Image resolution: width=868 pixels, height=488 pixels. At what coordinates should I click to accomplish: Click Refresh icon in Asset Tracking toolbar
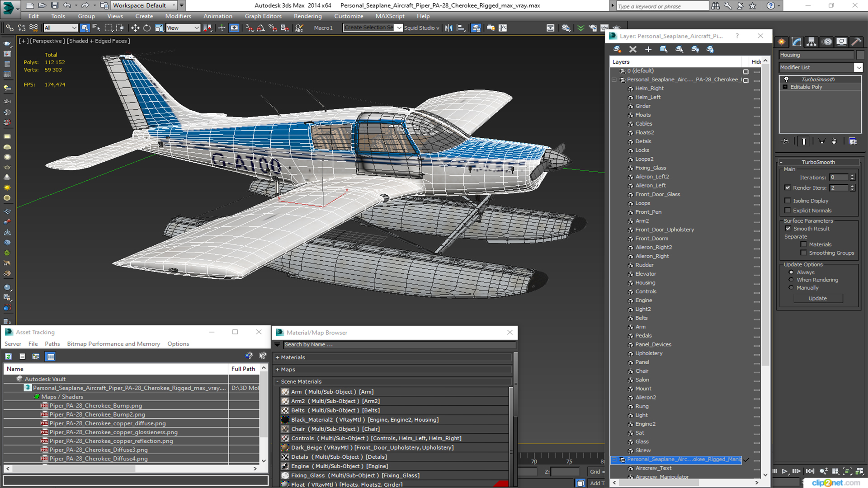(x=8, y=357)
